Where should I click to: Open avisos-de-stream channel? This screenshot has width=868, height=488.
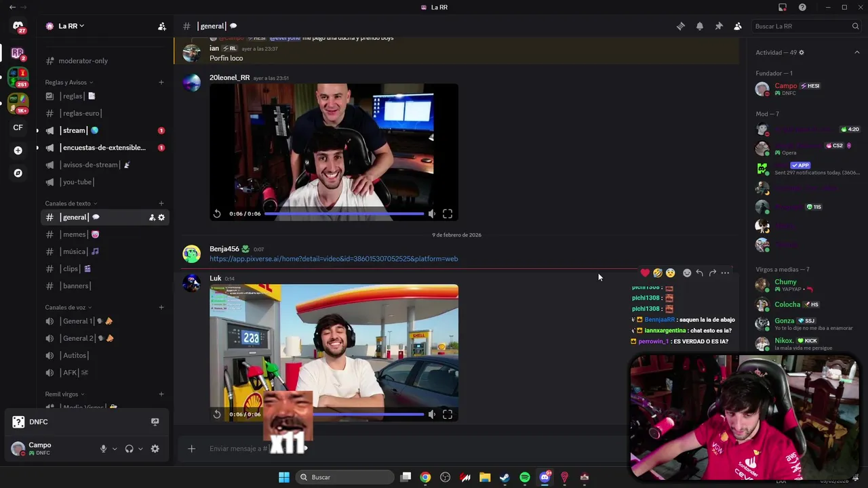[104, 165]
